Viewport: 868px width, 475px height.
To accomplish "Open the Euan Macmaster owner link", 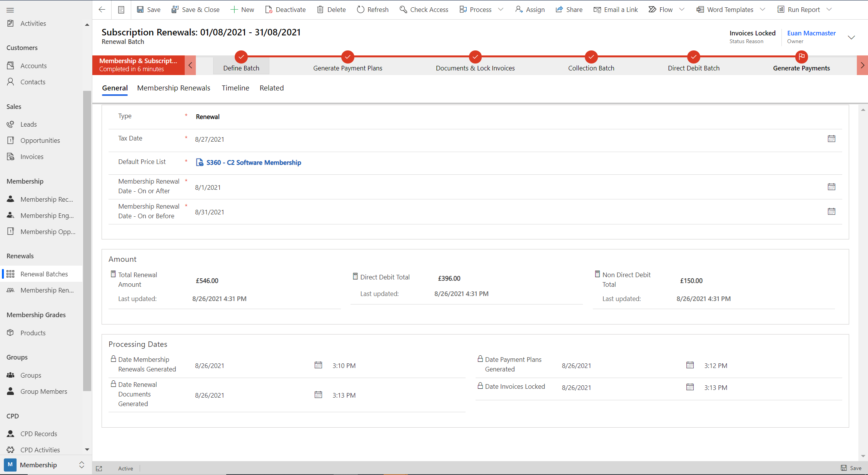I will (x=811, y=33).
